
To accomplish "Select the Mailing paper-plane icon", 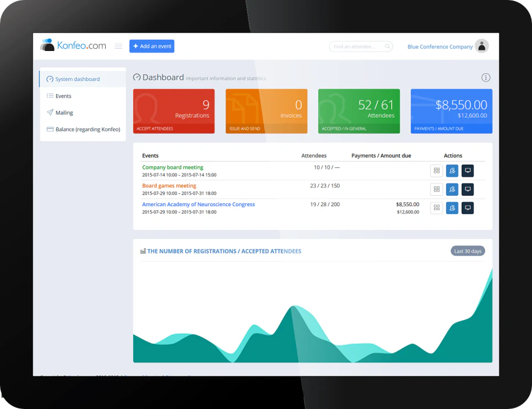I will [x=50, y=113].
